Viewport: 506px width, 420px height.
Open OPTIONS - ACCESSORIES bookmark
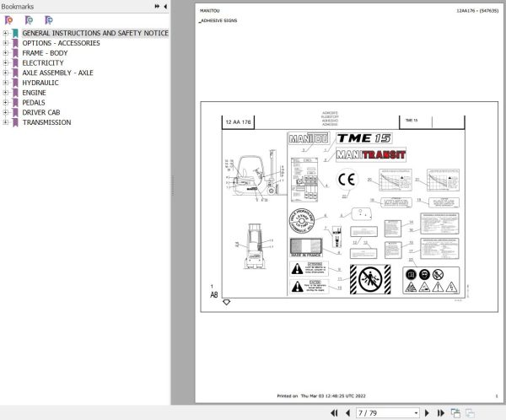point(61,43)
